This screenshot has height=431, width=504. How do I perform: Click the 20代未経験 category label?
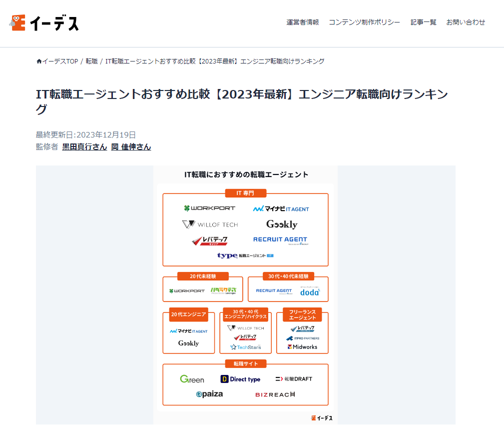203,276
